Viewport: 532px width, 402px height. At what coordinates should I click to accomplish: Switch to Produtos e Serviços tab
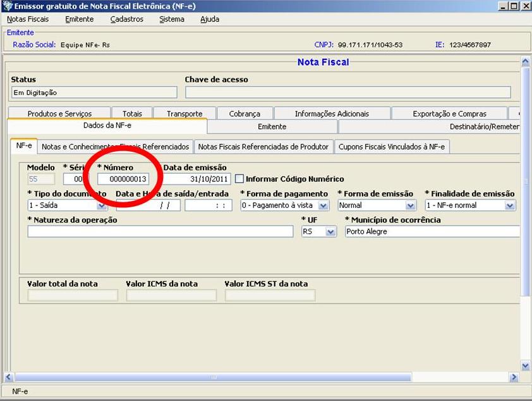pos(59,113)
